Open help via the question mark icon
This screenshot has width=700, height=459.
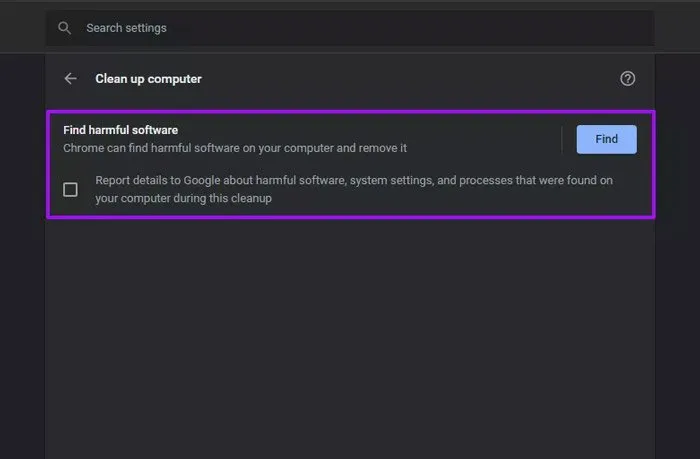click(x=628, y=78)
